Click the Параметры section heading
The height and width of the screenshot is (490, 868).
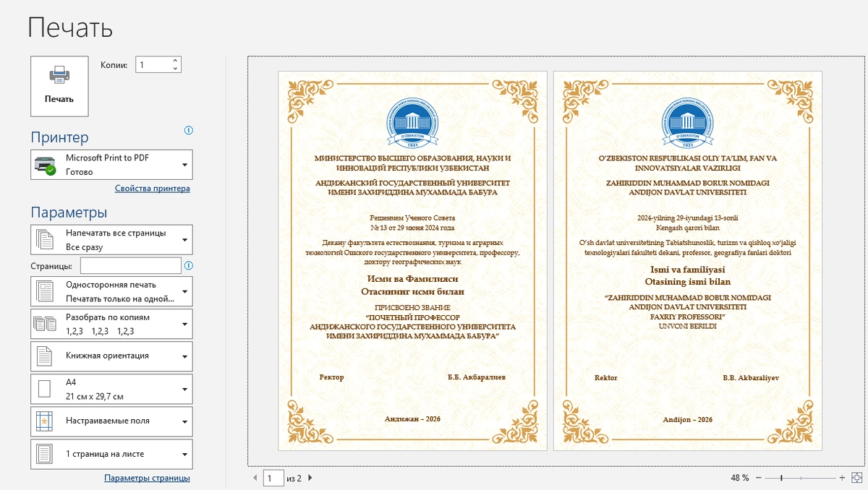(x=69, y=212)
